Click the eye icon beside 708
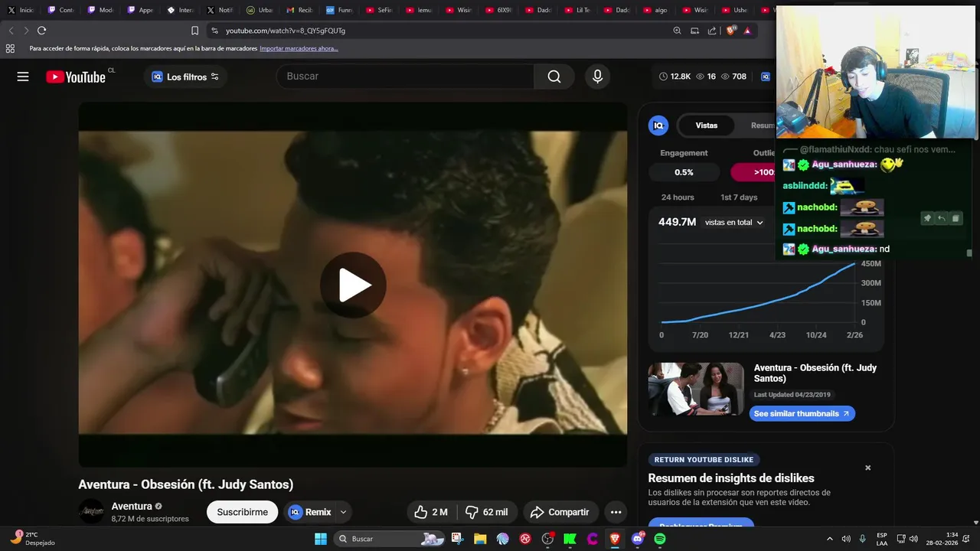Viewport: 980px width, 551px height. click(724, 77)
